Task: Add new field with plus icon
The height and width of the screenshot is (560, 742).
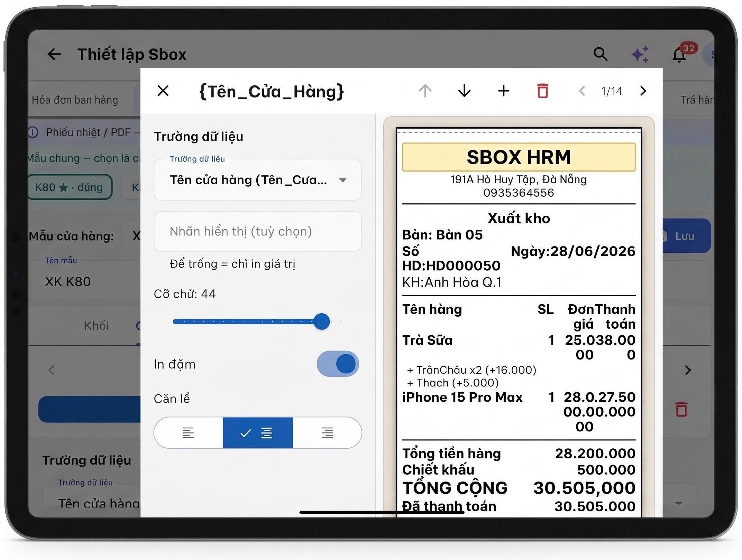Action: [x=503, y=91]
